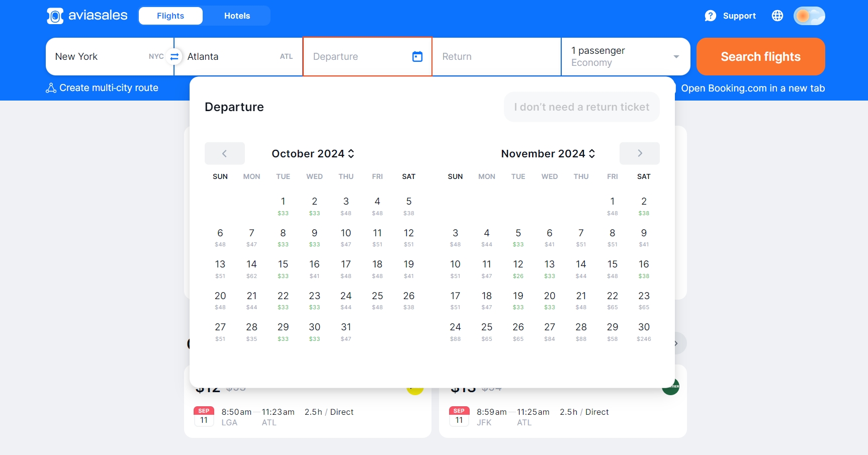Select November 14 priced $44
The image size is (868, 455).
[x=581, y=269]
